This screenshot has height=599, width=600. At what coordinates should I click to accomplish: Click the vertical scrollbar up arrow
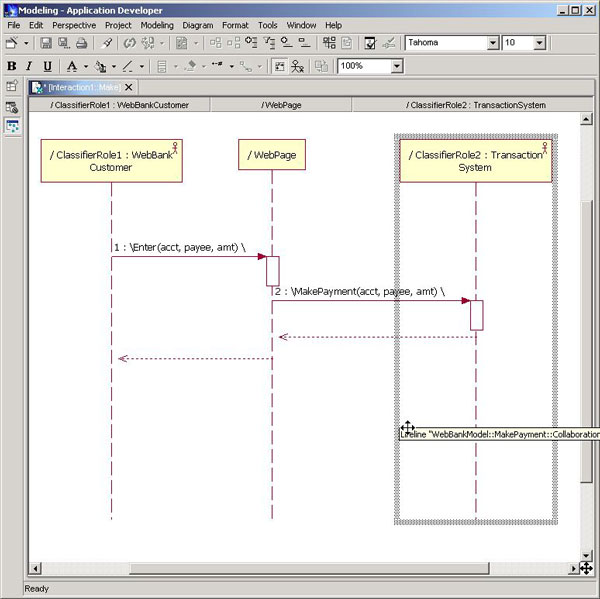point(586,119)
